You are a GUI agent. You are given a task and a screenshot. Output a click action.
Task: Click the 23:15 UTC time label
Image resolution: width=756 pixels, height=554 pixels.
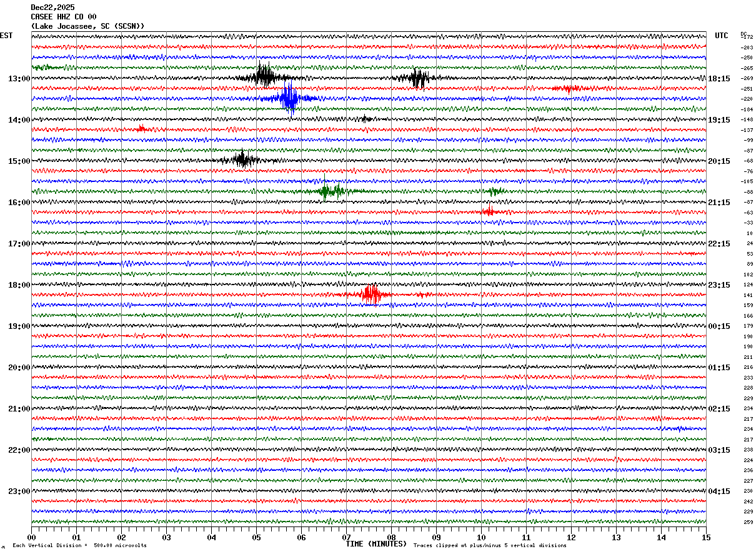[x=719, y=285]
